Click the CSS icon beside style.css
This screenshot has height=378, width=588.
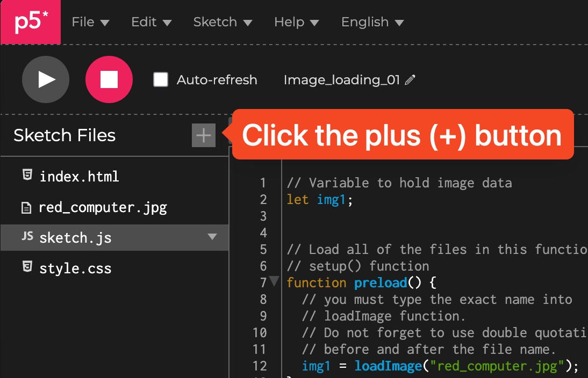26,267
